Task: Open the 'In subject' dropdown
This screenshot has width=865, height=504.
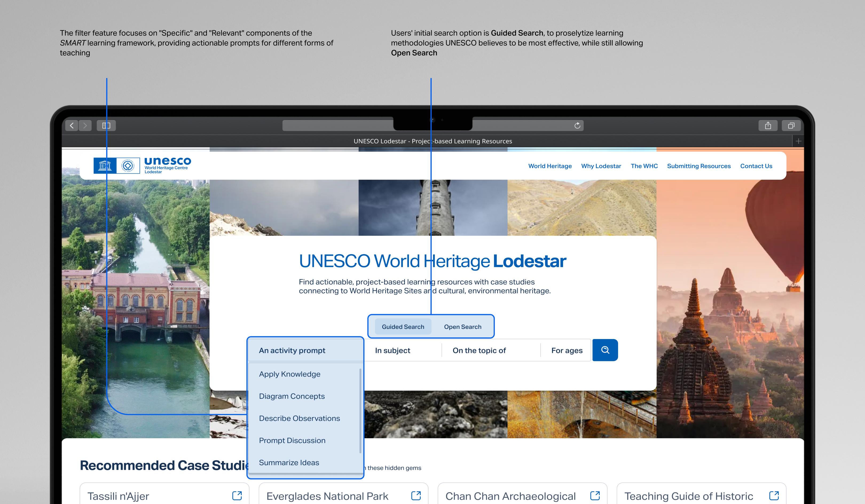Action: 403,350
